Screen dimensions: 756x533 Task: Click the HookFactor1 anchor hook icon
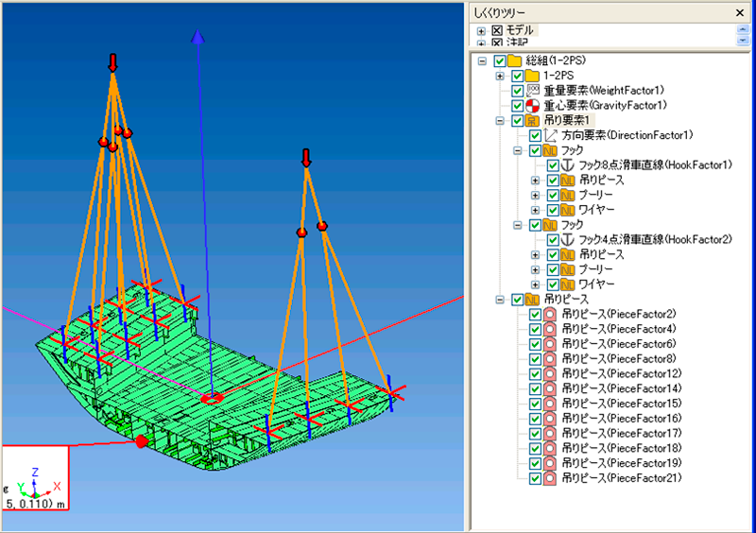568,165
